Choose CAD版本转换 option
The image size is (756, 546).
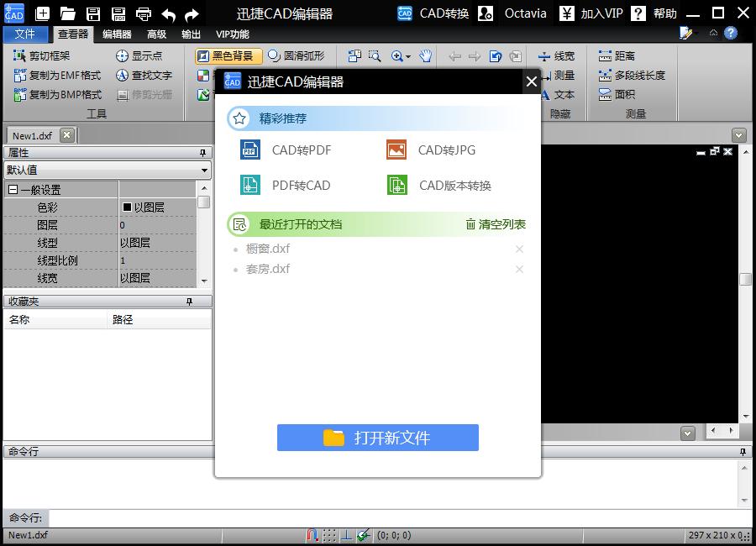439,185
